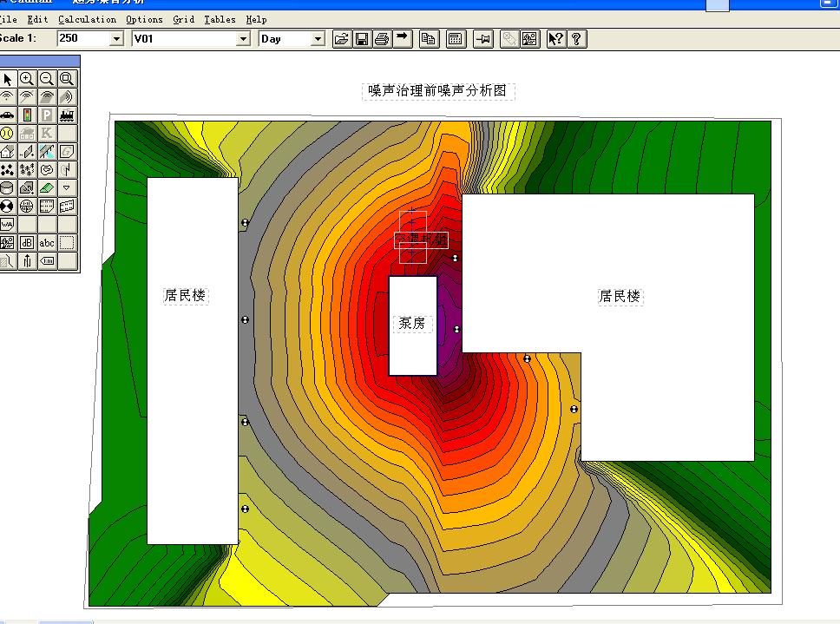Expand the Day evaluation dropdown arrow

tap(318, 38)
